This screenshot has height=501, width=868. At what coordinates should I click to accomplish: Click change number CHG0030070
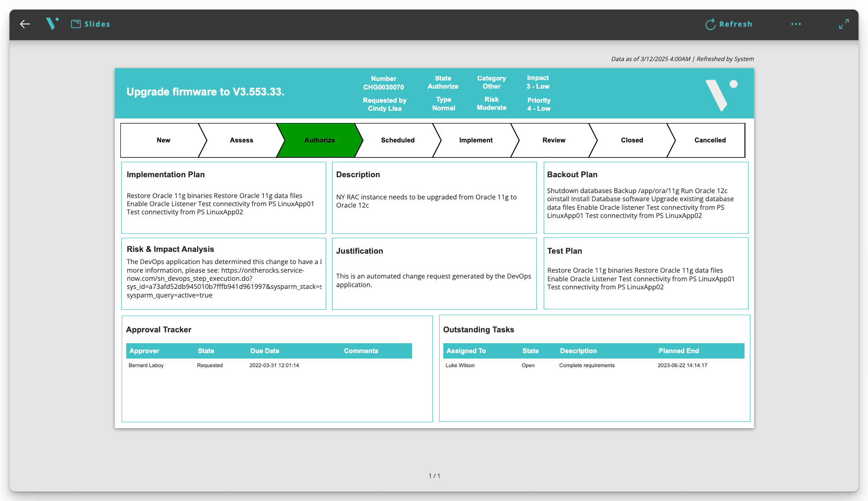pos(384,87)
